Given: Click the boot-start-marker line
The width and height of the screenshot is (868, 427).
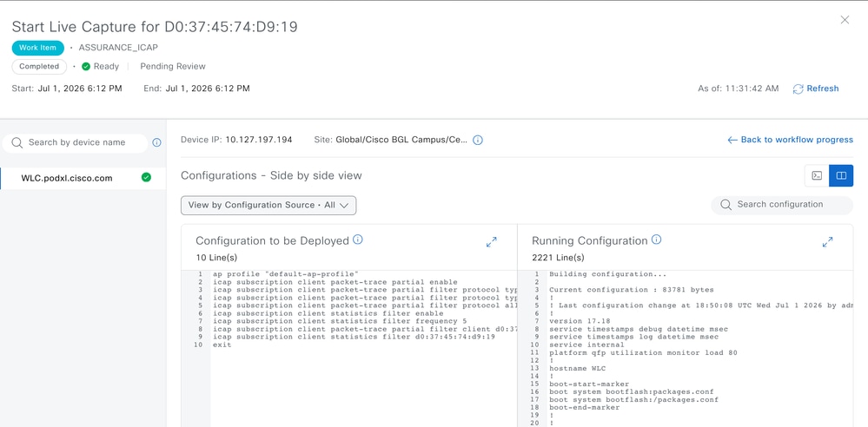Looking at the screenshot, I should 588,384.
